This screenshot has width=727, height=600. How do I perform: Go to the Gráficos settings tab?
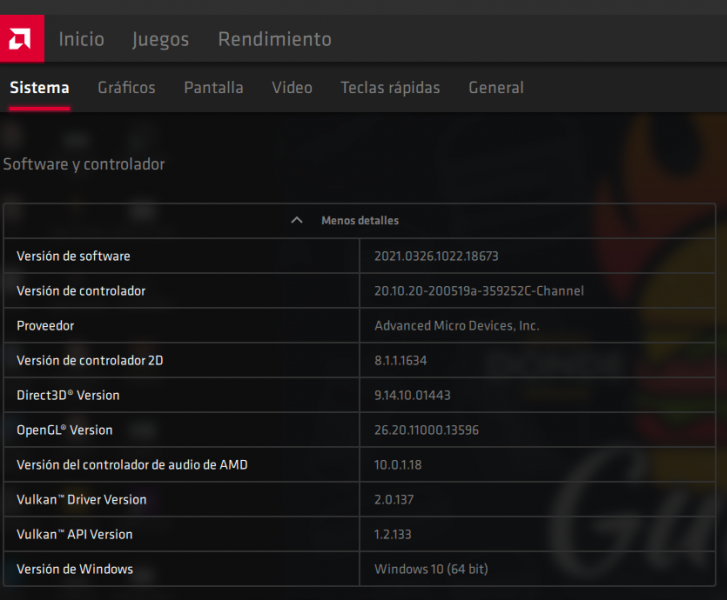(126, 88)
